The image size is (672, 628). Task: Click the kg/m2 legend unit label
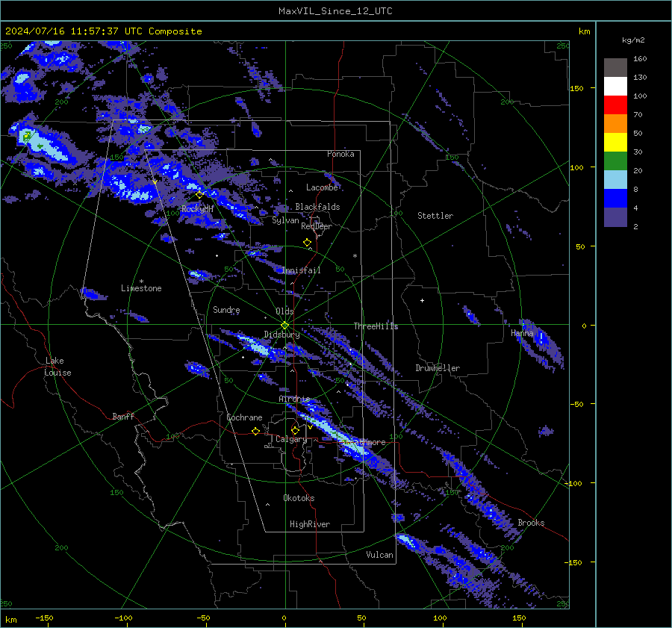coord(633,40)
